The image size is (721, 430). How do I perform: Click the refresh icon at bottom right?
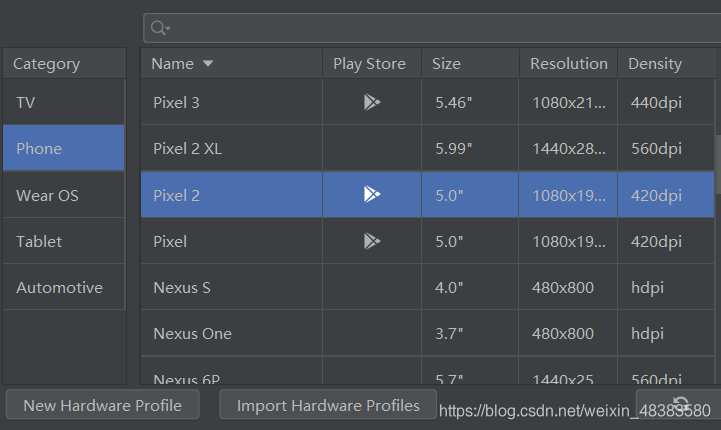coord(681,405)
